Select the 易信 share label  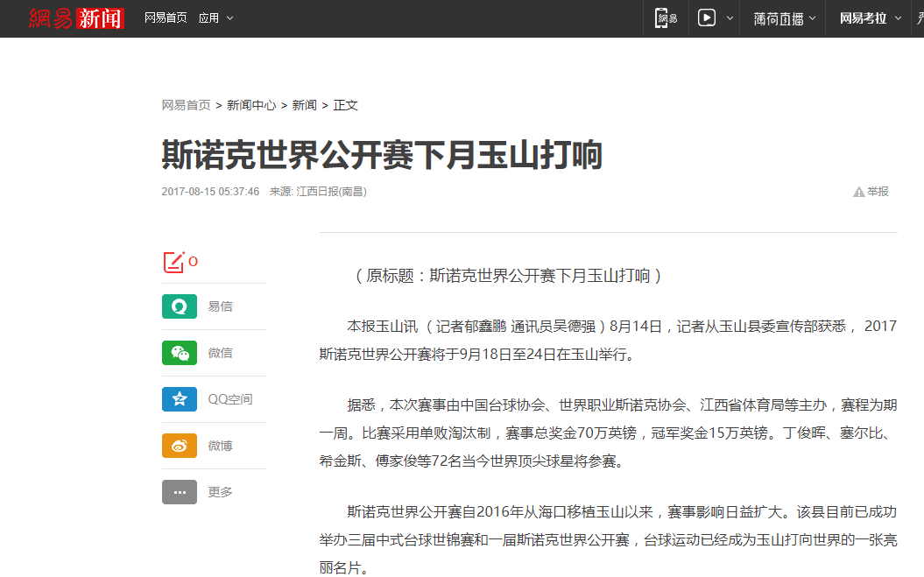click(x=221, y=306)
